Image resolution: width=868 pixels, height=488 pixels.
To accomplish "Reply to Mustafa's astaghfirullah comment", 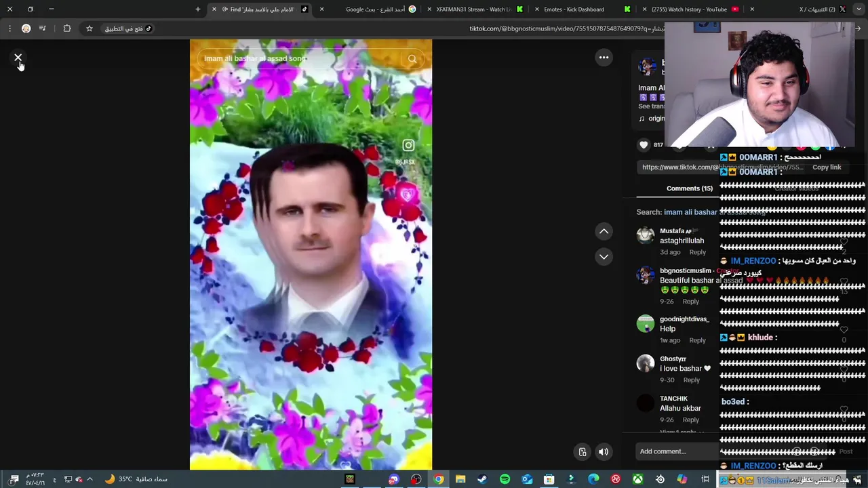I will click(697, 252).
